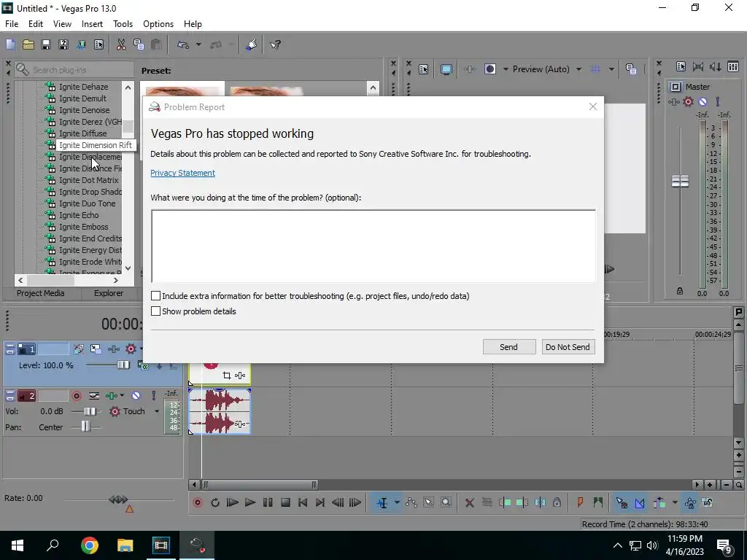Image resolution: width=747 pixels, height=560 pixels.
Task: Toggle the Lock Envelopes to Events icon
Action: click(x=690, y=502)
